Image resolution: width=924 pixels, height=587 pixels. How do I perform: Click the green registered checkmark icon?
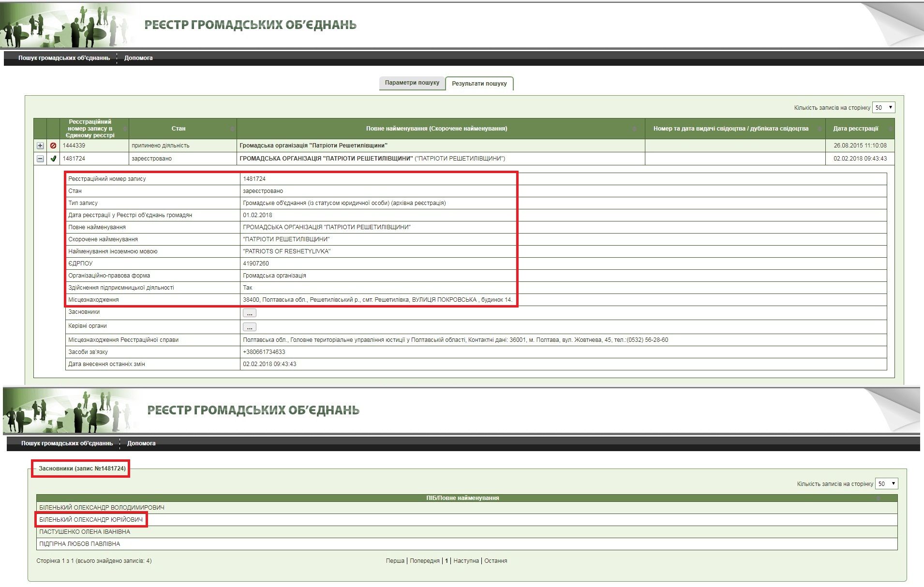[x=53, y=159]
